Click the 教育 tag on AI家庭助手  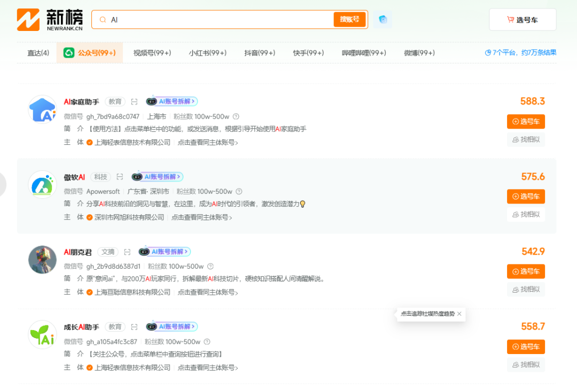tap(115, 101)
